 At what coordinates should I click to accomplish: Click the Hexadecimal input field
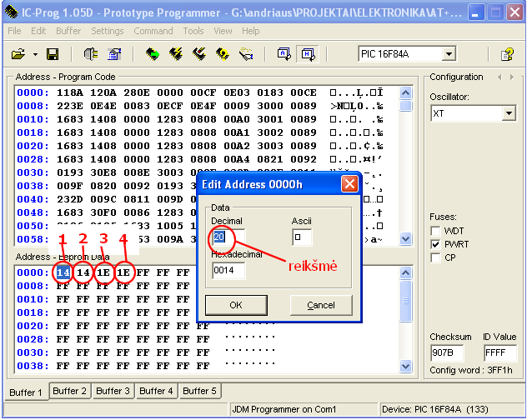click(228, 270)
